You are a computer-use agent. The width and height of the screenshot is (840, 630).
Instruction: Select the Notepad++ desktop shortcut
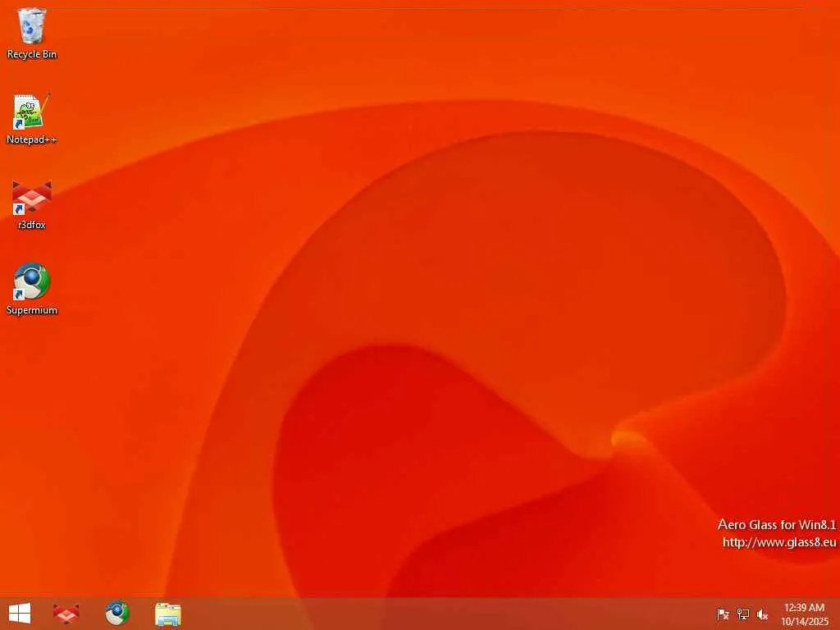[x=32, y=119]
